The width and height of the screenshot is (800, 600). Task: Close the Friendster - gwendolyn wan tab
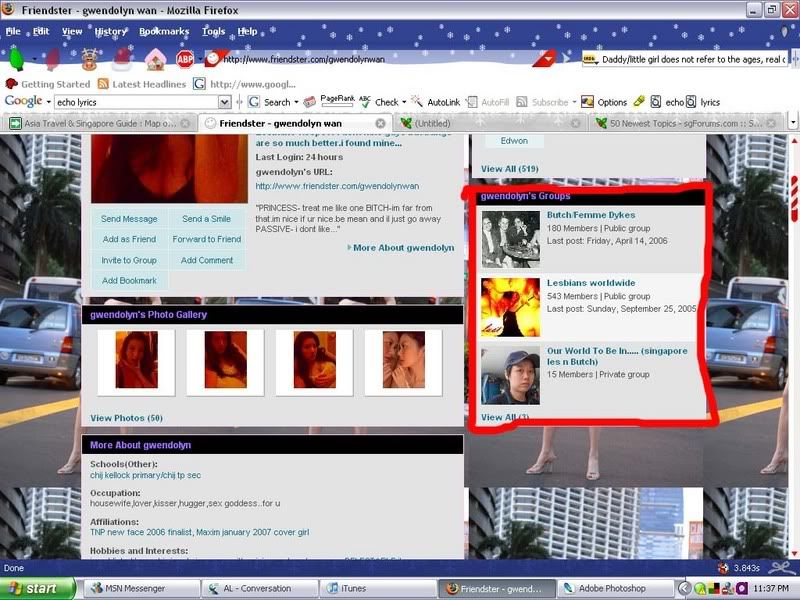tap(381, 123)
